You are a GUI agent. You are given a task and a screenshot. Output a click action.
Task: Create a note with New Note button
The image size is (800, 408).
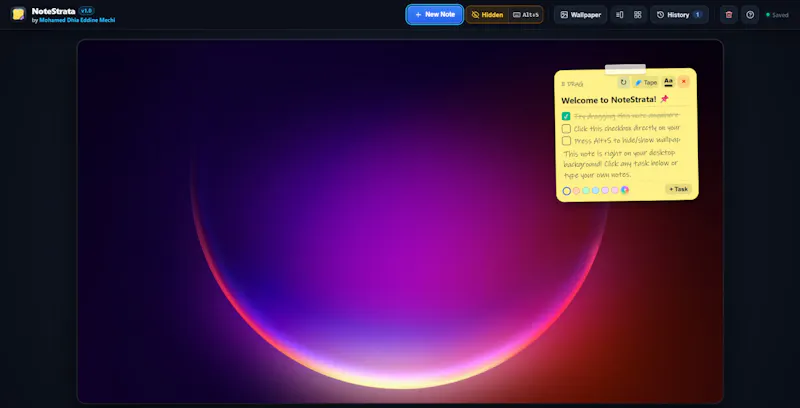pyautogui.click(x=435, y=15)
